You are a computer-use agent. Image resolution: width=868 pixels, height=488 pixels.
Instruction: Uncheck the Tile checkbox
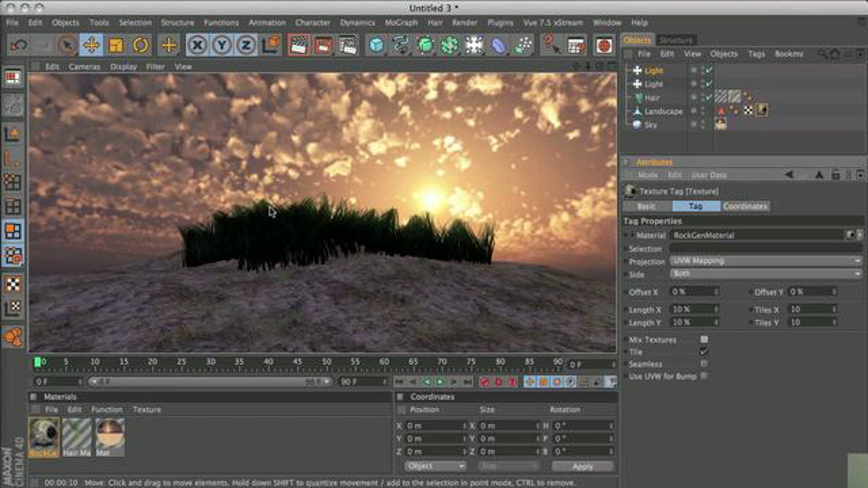pyautogui.click(x=704, y=351)
